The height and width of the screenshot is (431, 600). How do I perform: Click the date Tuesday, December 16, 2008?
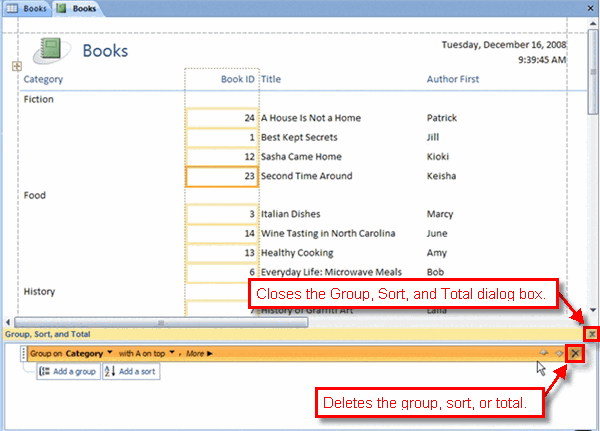coord(504,45)
